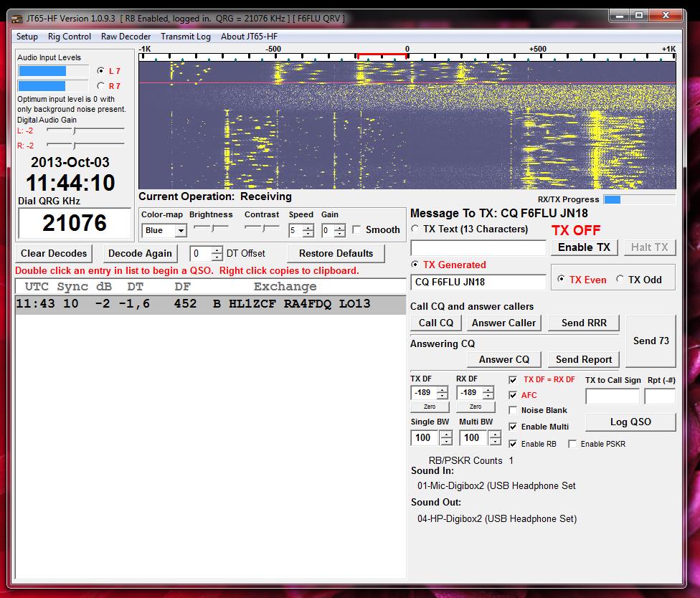Image resolution: width=700 pixels, height=598 pixels.
Task: Increase the waterfall Speed value
Action: 308,227
